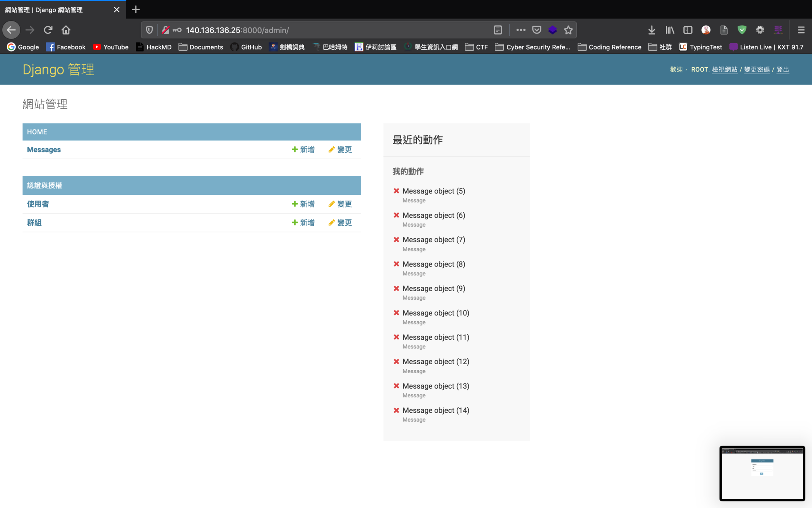Open page actions three-dots menu
Image resolution: width=812 pixels, height=508 pixels.
(521, 30)
